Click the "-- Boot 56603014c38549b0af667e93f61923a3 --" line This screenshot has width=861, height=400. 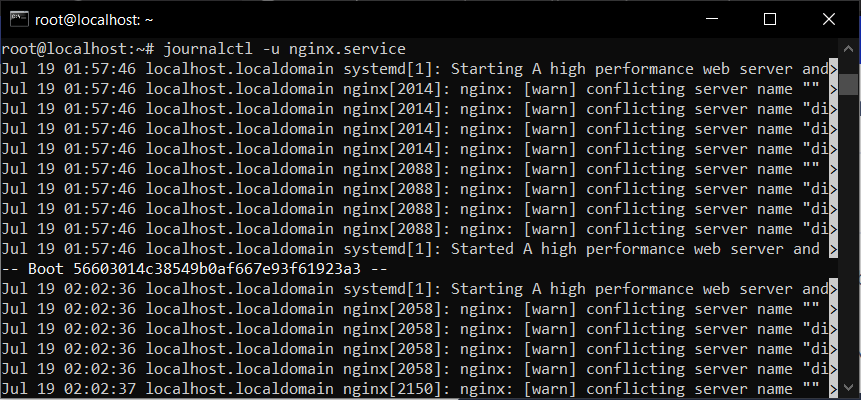click(x=194, y=269)
